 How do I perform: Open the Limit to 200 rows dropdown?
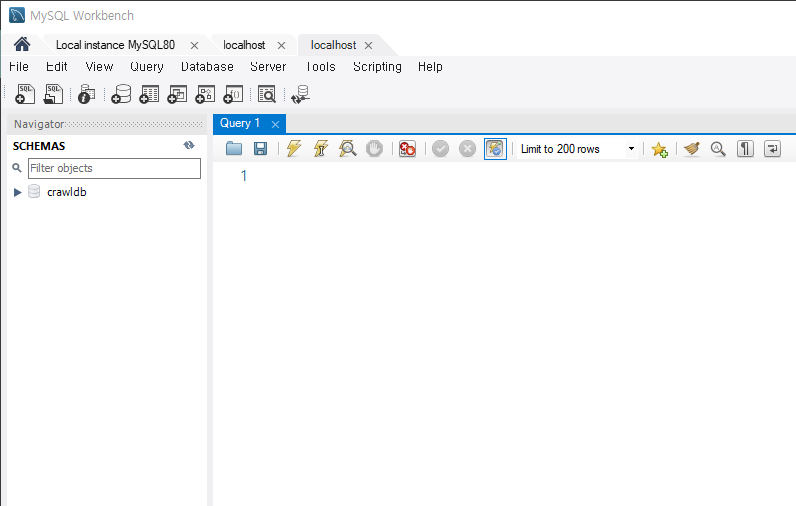(631, 149)
